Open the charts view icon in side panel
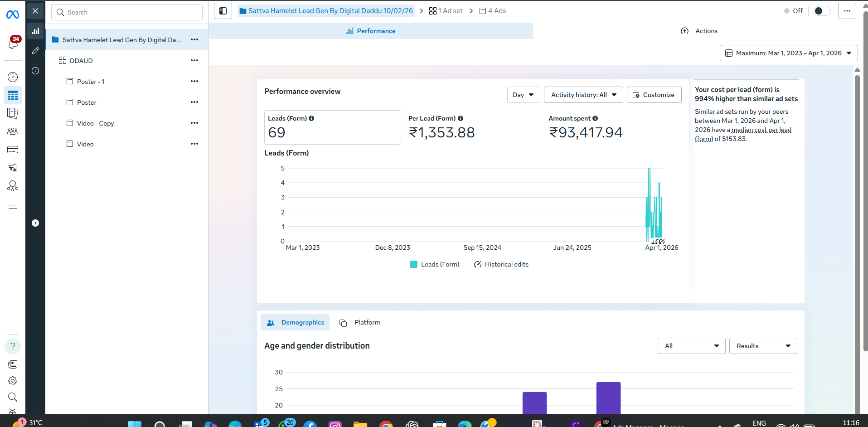Image resolution: width=868 pixels, height=427 pixels. 35,31
